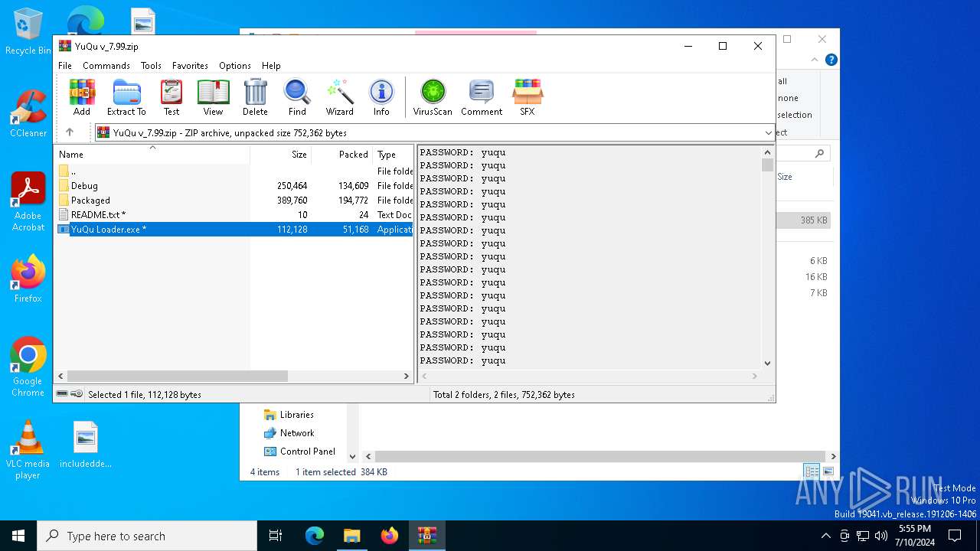Open the File menu
The image size is (980, 551).
[x=65, y=66]
